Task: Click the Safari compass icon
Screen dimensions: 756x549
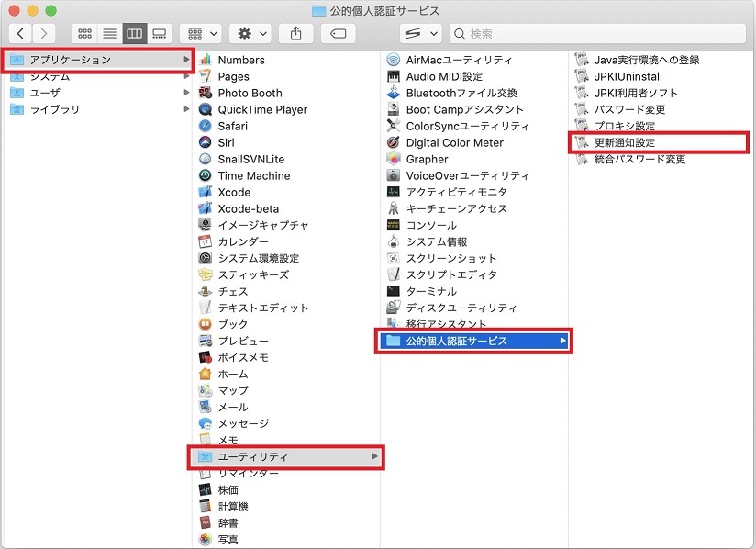Action: point(205,126)
